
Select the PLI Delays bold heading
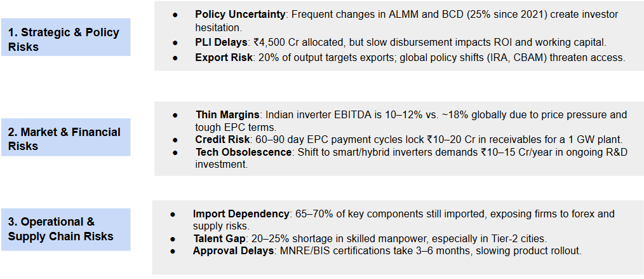(x=221, y=42)
